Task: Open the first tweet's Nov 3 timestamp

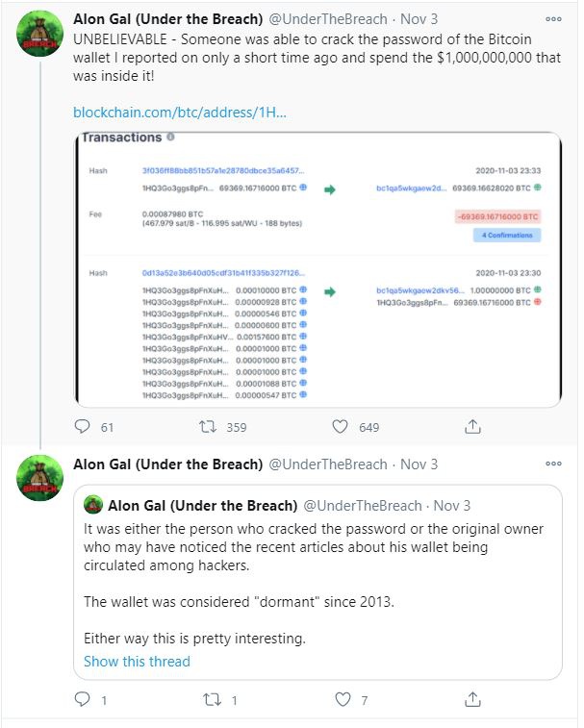Action: pos(419,18)
